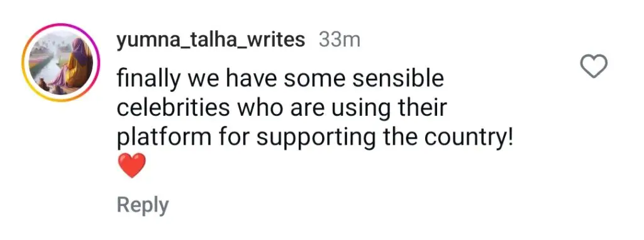The image size is (644, 240).
Task: Open yumna_talha_writes profile picture
Action: coord(61,62)
